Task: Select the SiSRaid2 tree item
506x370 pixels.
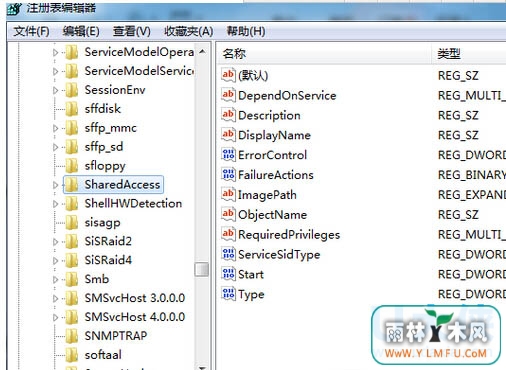Action: point(108,241)
